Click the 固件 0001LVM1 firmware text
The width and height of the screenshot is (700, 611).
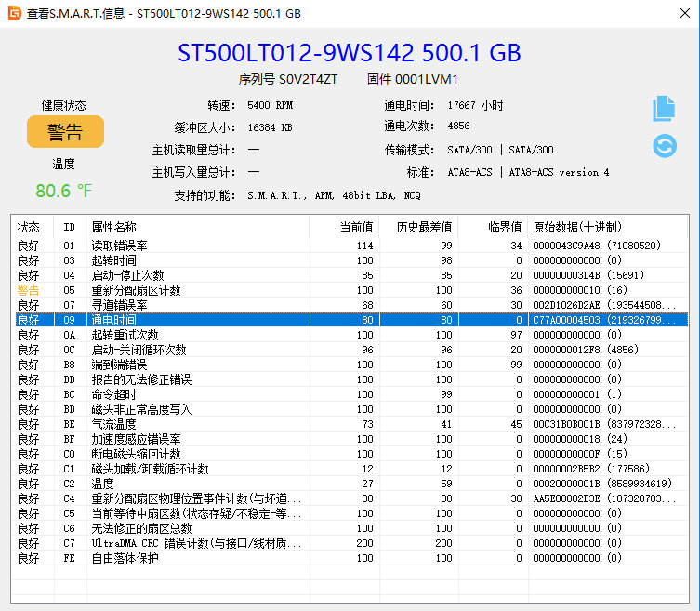coord(413,79)
